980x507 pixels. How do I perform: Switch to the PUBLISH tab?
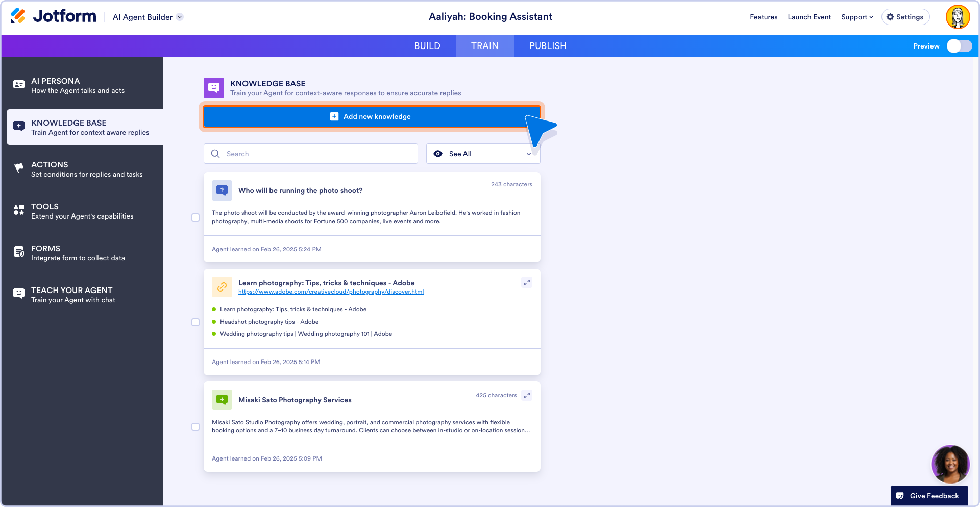coord(548,46)
